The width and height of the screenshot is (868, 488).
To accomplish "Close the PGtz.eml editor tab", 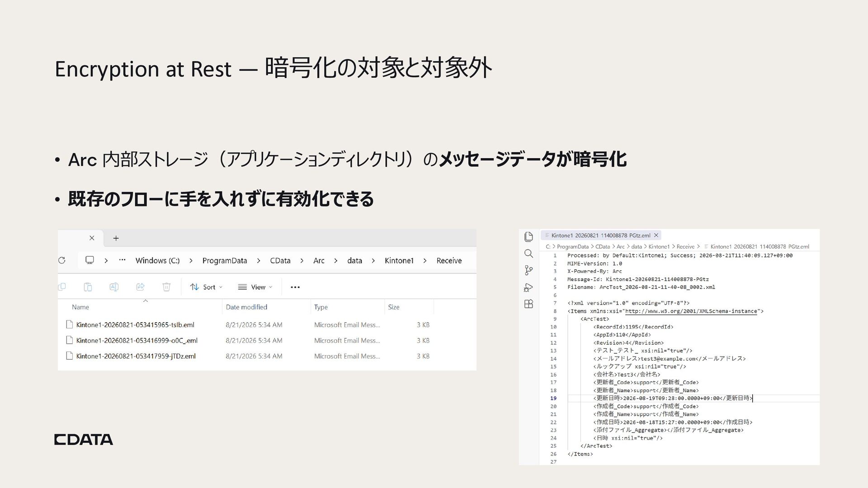I will 656,235.
